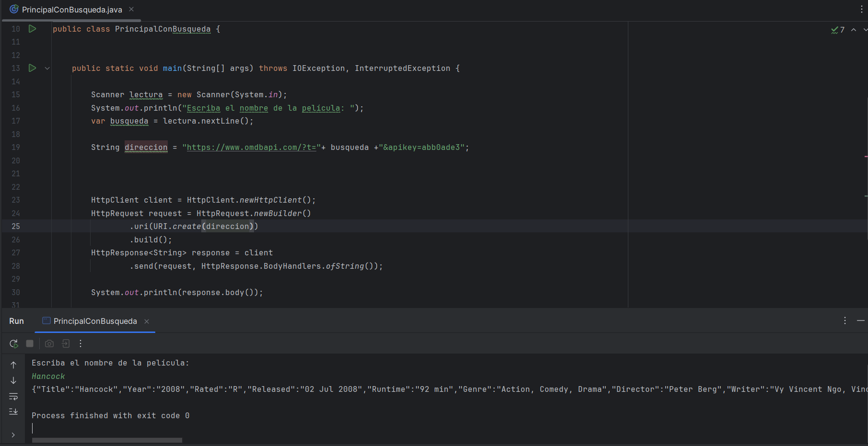Open the Run panel options menu
Viewport: 868px width, 446px height.
coord(845,320)
